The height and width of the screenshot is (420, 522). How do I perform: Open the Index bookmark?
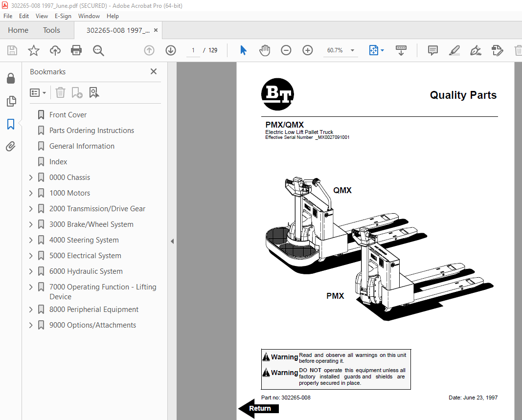click(x=58, y=162)
